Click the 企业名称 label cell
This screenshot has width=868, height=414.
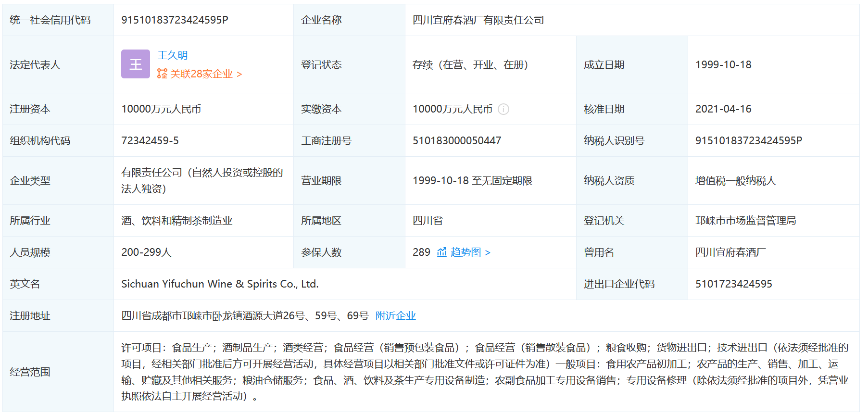click(349, 20)
